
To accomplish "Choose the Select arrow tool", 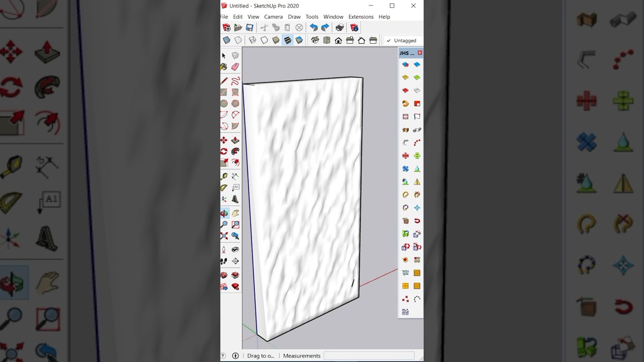I will point(224,56).
